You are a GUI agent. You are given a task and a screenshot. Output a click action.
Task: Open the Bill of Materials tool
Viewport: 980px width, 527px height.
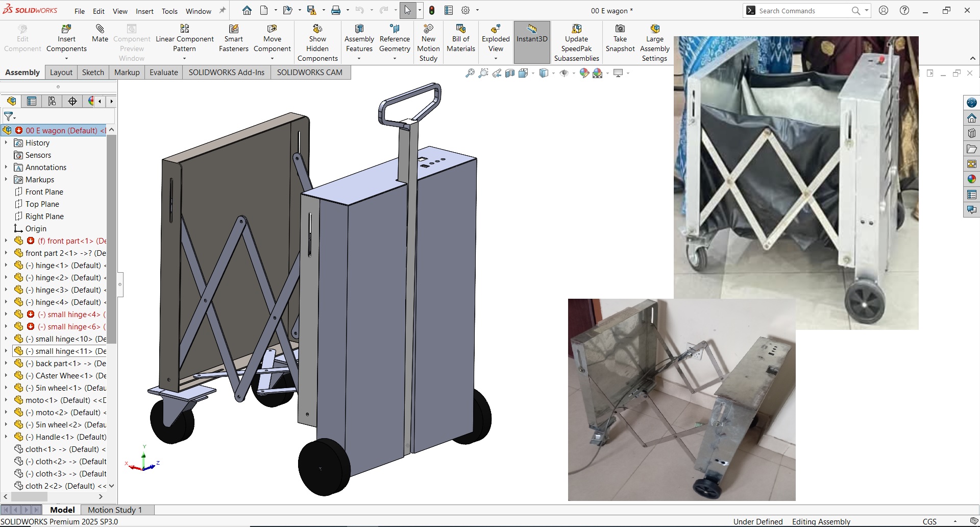[461, 39]
